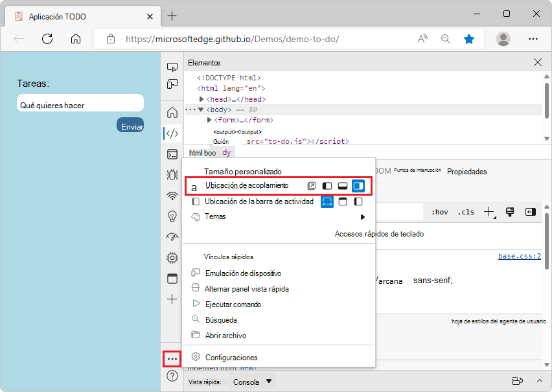Viewport: 552px width, 392px height.
Task: Click the read aloud icon in address bar
Action: click(422, 39)
